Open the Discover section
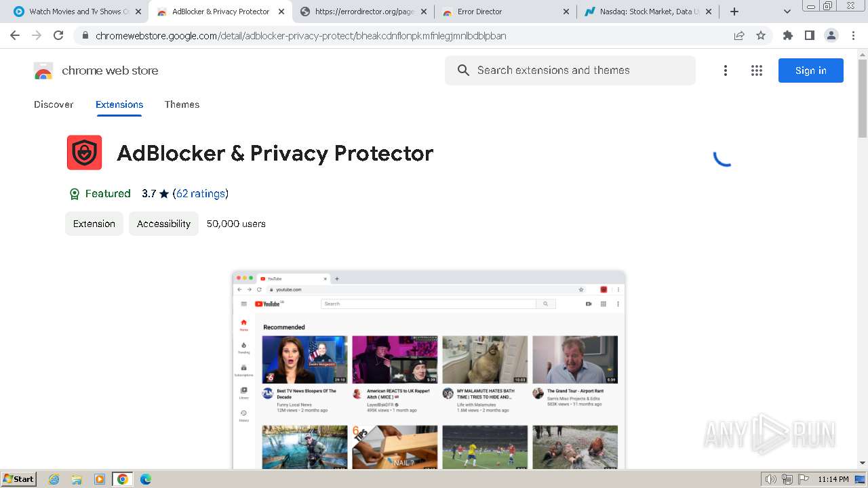Screen dimensions: 868x488 pos(54,104)
